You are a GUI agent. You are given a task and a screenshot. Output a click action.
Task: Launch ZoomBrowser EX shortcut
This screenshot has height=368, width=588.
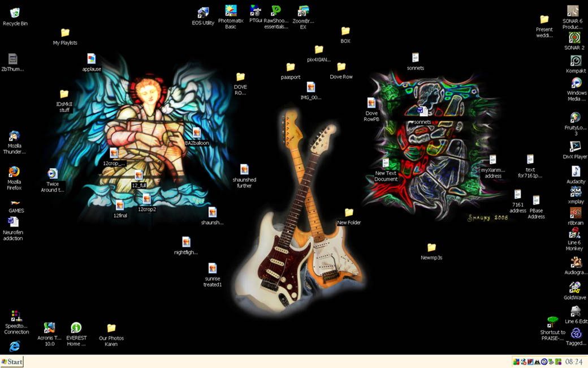pyautogui.click(x=303, y=11)
